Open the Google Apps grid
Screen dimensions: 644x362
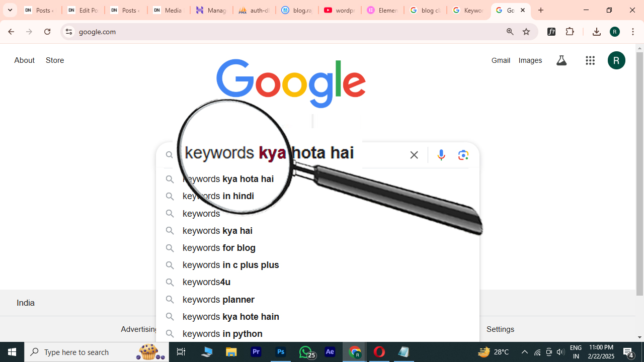coord(590,60)
